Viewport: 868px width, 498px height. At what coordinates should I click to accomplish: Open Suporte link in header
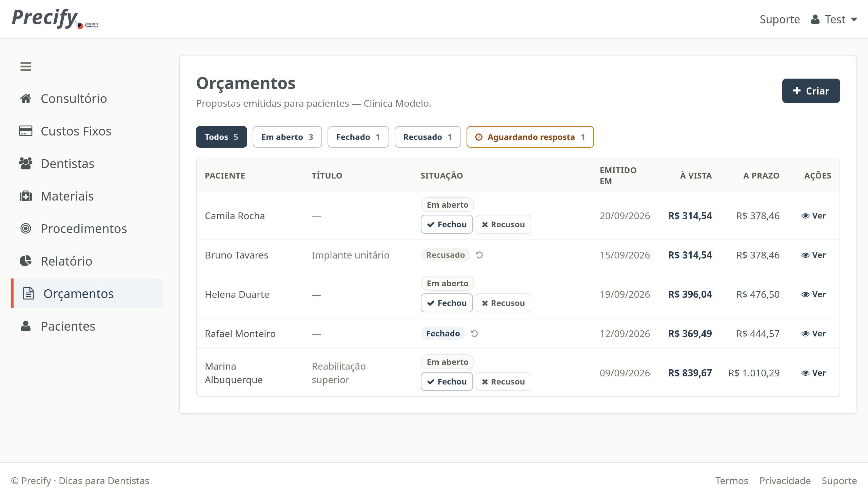(780, 19)
